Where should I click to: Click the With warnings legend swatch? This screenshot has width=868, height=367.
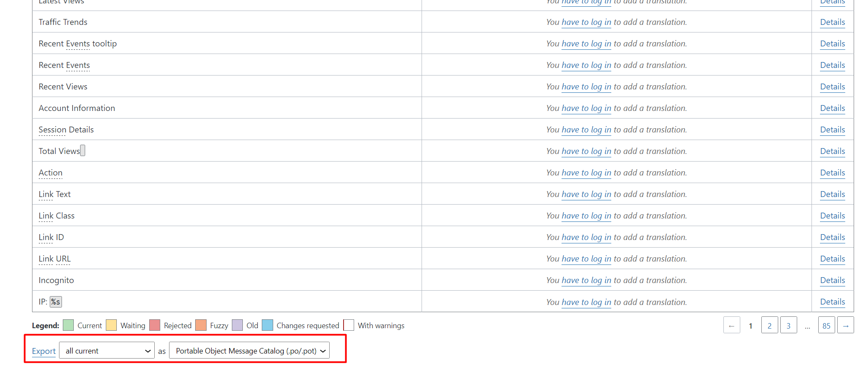tap(349, 325)
